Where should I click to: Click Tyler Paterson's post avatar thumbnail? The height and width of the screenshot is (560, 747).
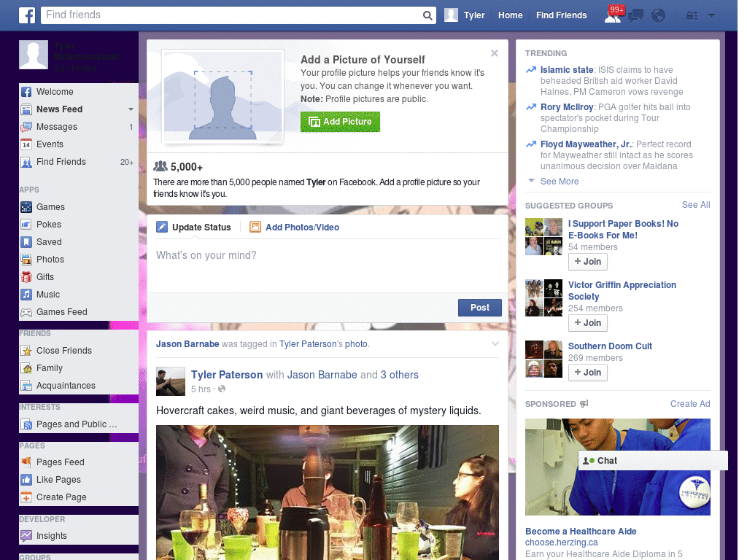coord(171,381)
